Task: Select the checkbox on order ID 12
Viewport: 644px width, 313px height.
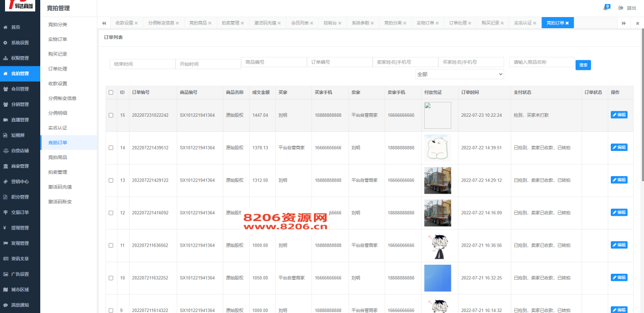Action: tap(112, 212)
